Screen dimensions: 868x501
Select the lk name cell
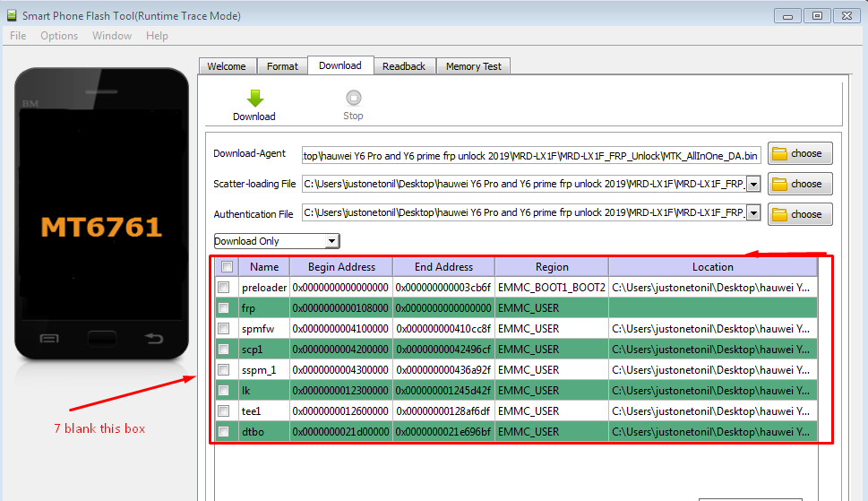pos(264,390)
